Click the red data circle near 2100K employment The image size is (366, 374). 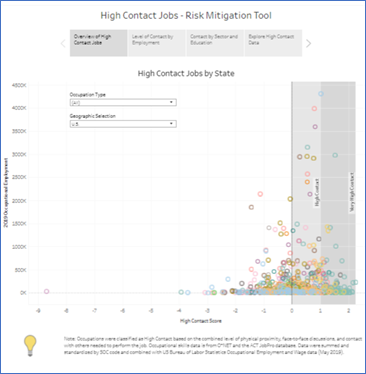coord(260,194)
